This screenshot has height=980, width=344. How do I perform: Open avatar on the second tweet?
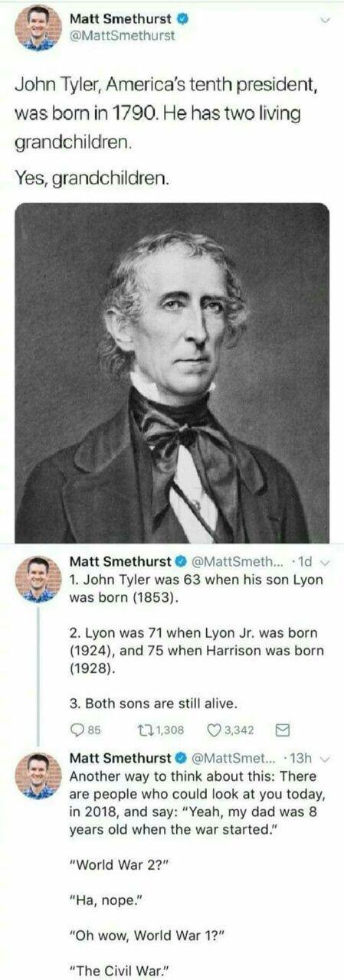pyautogui.click(x=38, y=580)
